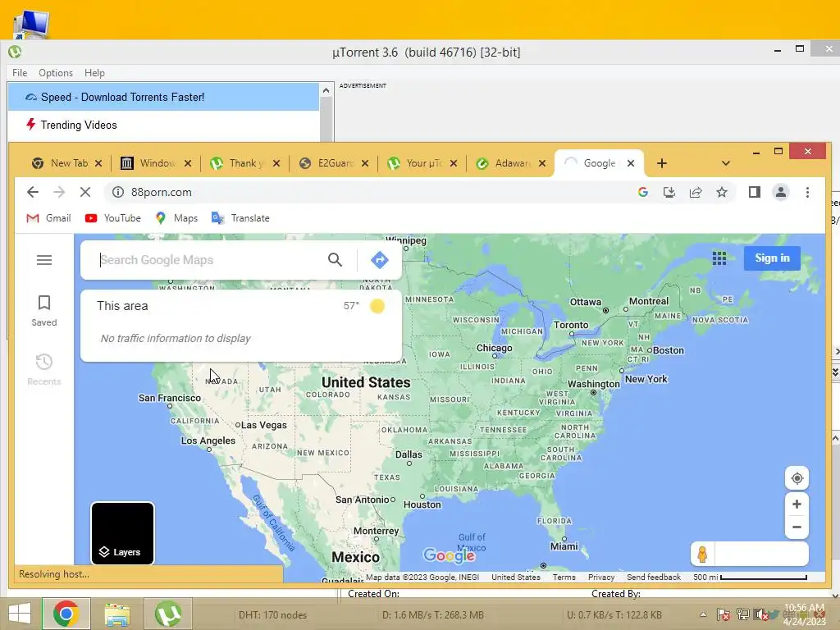Click Sign in on Google Maps
Viewport: 840px width, 630px height.
tap(772, 258)
